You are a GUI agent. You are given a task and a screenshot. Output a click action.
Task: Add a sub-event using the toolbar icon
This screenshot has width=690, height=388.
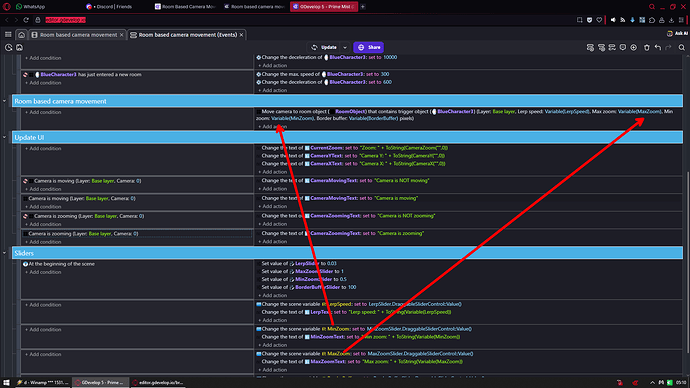point(601,48)
